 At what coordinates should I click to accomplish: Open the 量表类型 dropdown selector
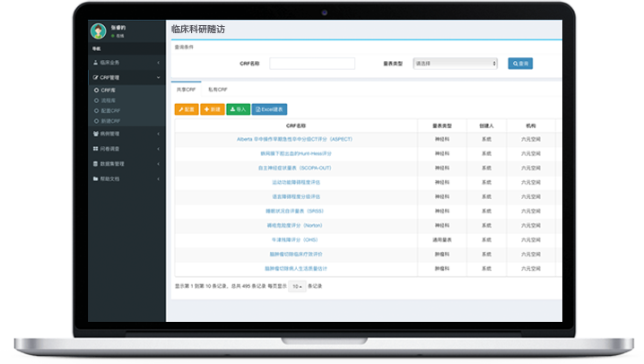tap(455, 64)
